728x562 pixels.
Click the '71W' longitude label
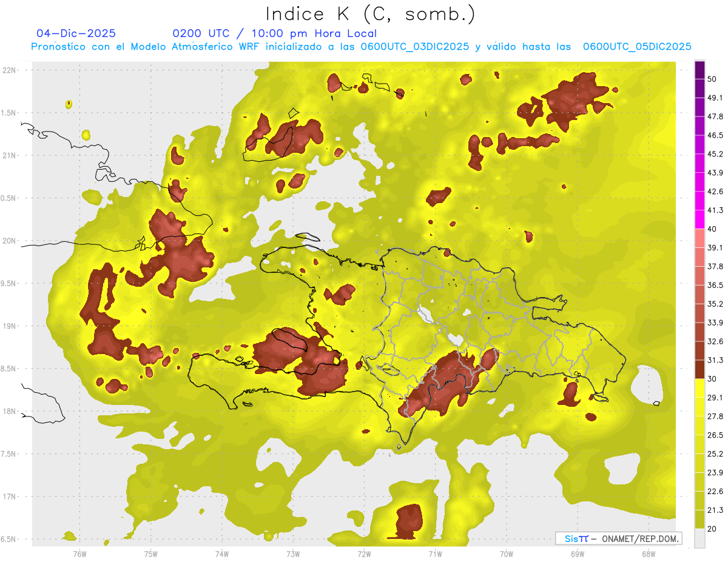tap(435, 554)
